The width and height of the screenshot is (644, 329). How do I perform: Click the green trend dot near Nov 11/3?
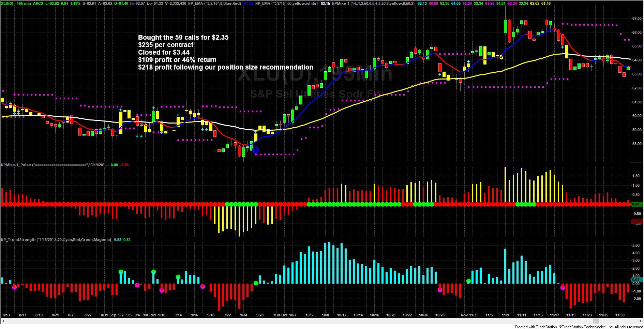469,281
